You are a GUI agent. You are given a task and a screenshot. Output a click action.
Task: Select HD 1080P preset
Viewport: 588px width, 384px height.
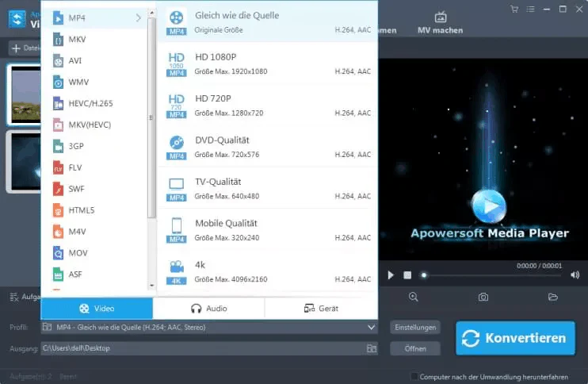[x=267, y=63]
